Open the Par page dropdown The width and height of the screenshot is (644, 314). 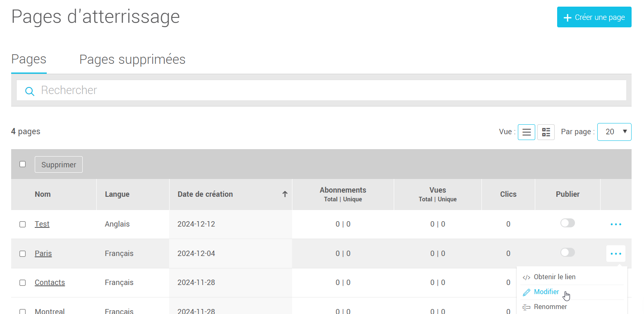[614, 132]
